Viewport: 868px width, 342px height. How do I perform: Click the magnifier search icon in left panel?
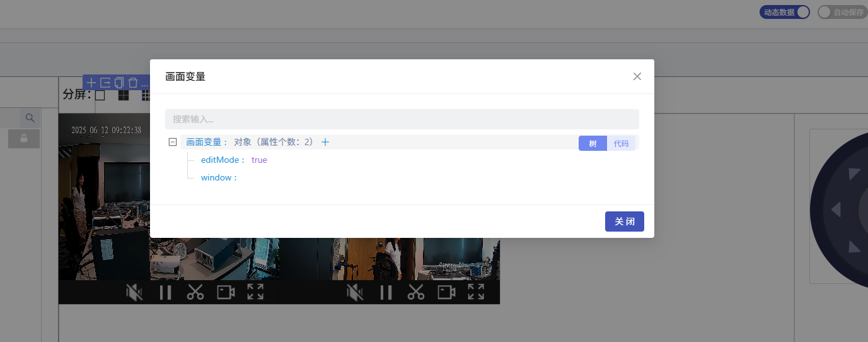point(30,118)
